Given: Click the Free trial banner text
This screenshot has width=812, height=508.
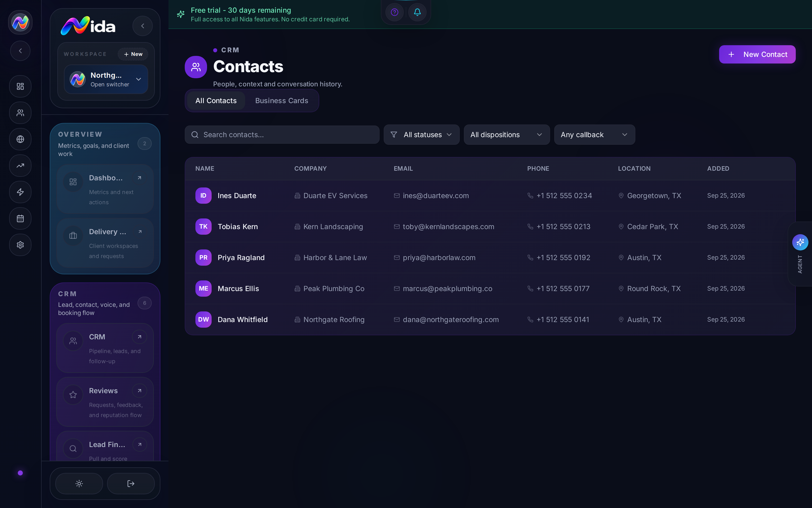Looking at the screenshot, I should [x=241, y=10].
